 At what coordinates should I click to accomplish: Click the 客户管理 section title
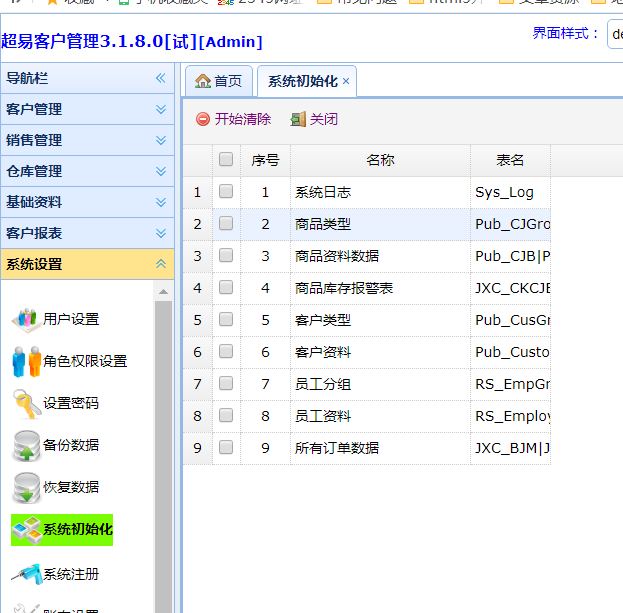34,109
